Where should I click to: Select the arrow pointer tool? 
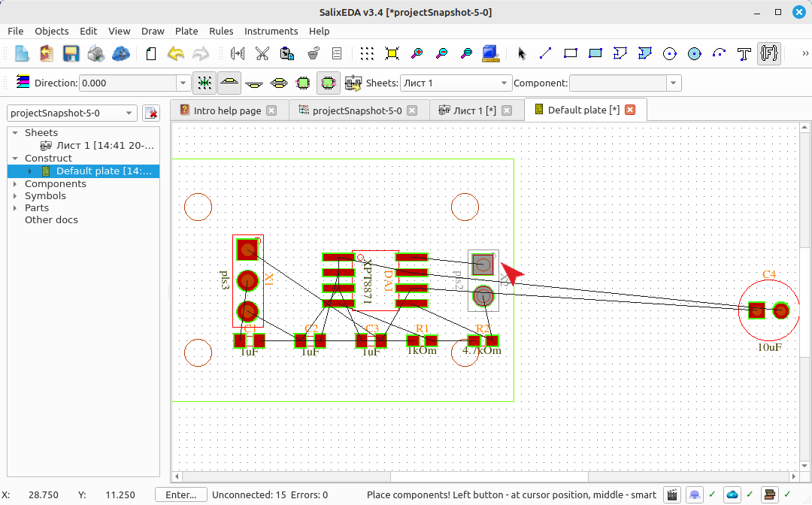click(x=522, y=53)
